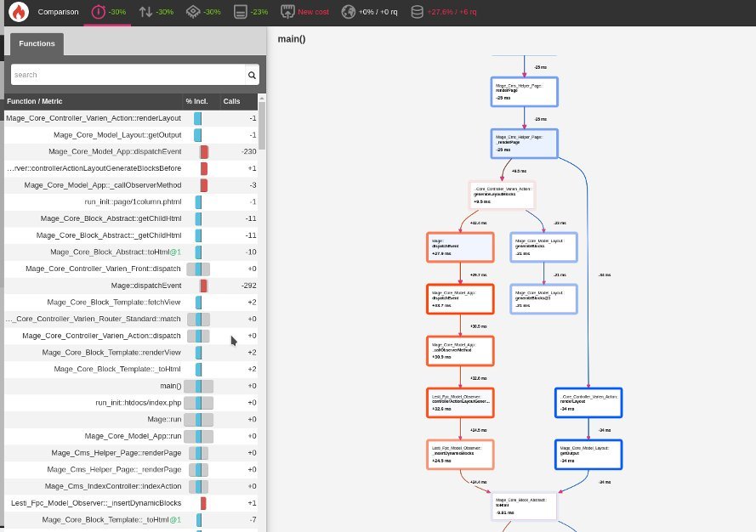Click the search magnifier button

pyautogui.click(x=252, y=75)
